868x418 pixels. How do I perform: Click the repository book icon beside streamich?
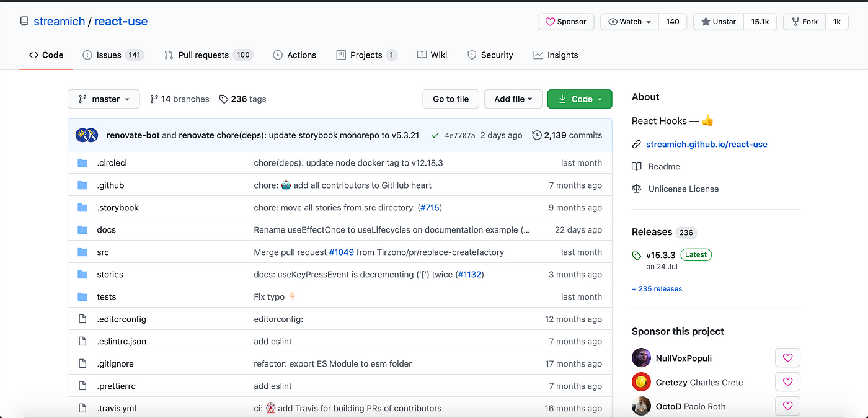[24, 22]
